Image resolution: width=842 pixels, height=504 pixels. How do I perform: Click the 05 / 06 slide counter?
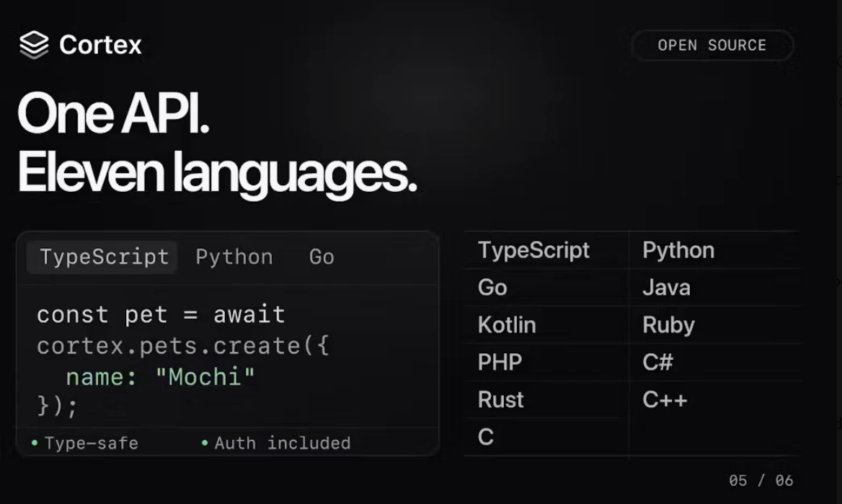tap(761, 480)
